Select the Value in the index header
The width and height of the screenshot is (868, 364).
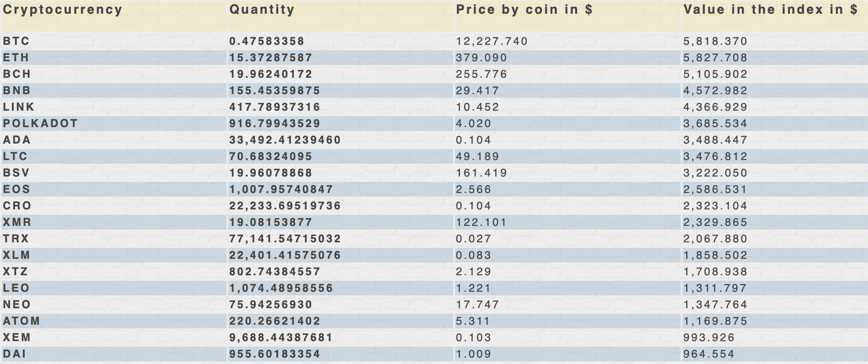pyautogui.click(x=771, y=10)
